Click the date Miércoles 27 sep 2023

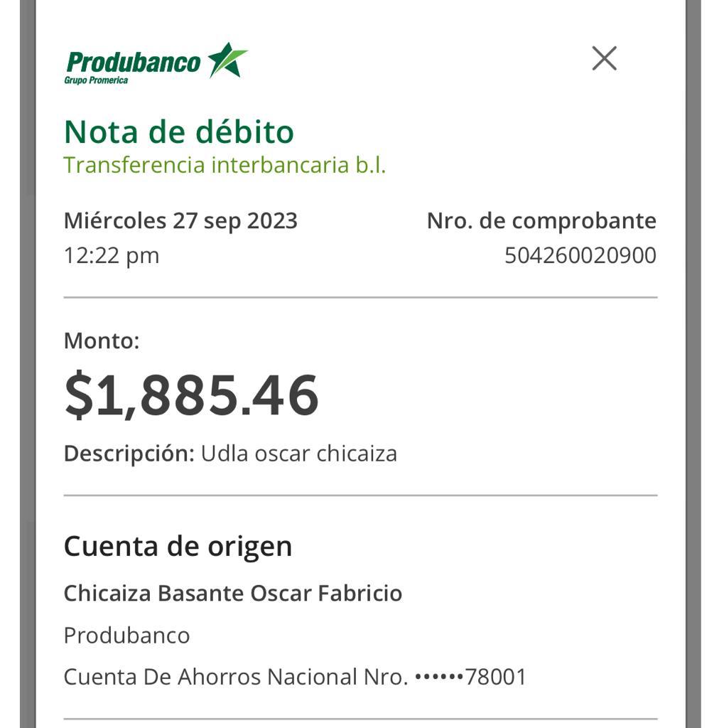(x=180, y=220)
